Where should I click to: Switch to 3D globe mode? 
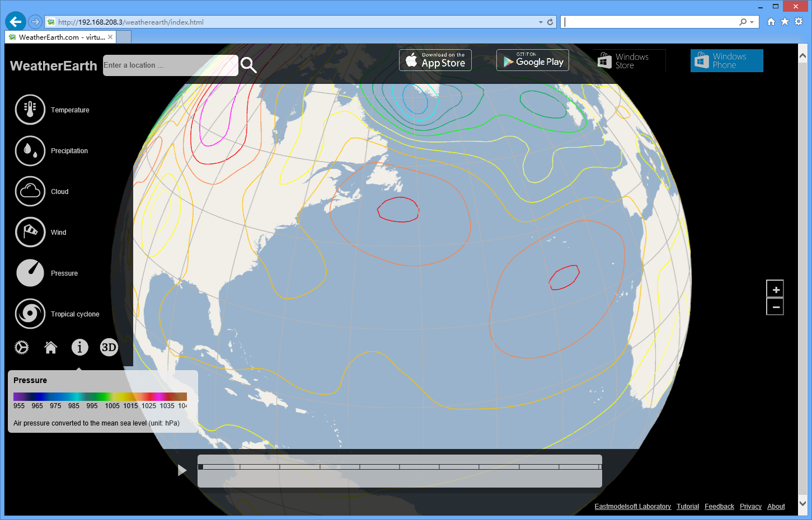coord(109,347)
